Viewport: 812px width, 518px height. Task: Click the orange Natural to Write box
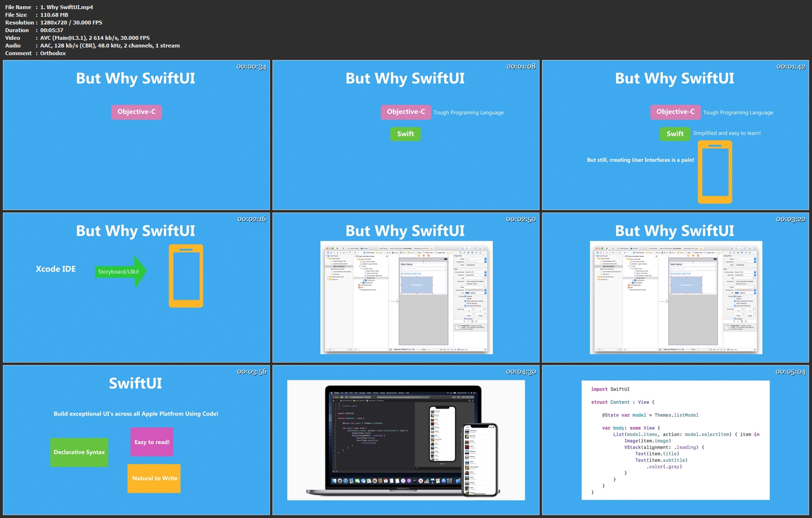[154, 478]
